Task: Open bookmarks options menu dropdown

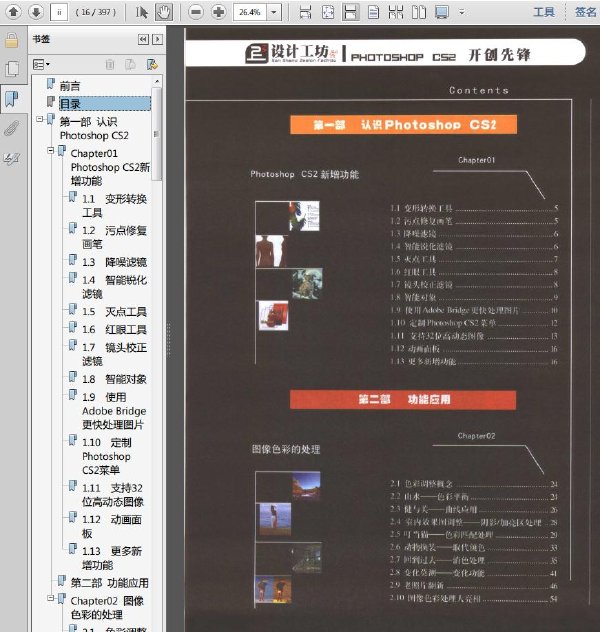Action: pos(42,64)
